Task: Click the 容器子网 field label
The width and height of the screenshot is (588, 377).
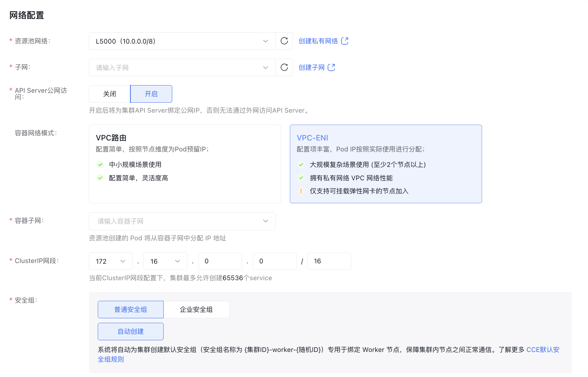Action: pos(29,220)
